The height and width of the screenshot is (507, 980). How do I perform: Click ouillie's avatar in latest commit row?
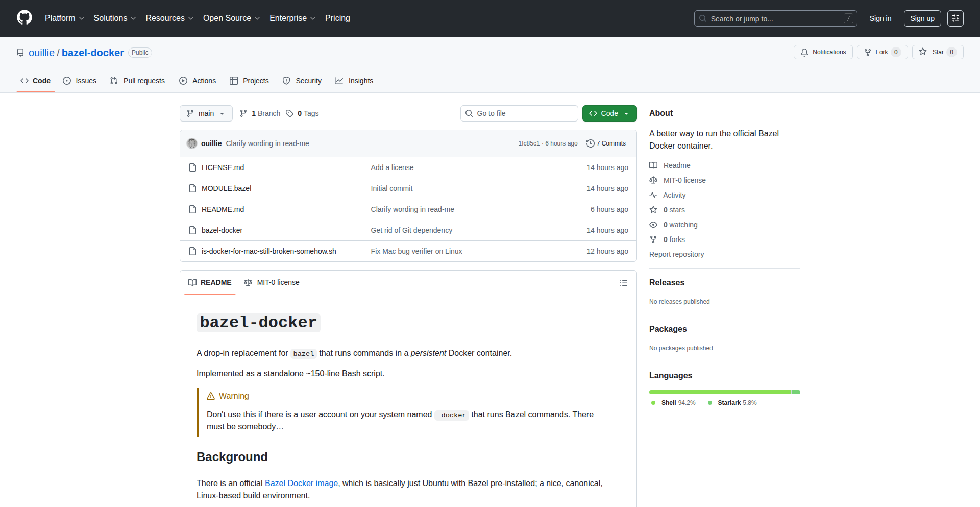(192, 143)
